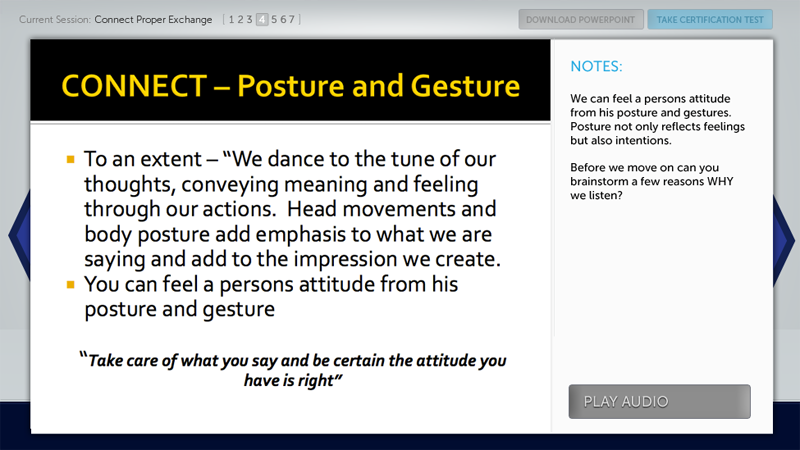Click the Download PowerPoint button

pos(580,19)
